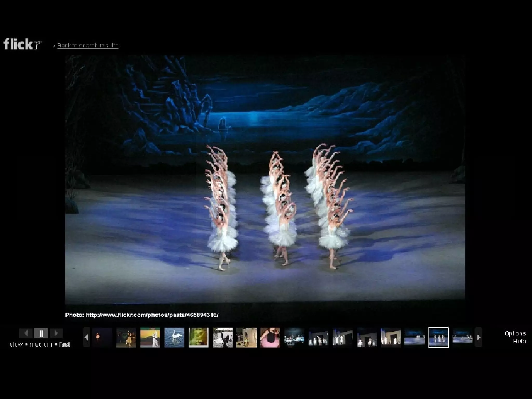Viewport: 532px width, 399px height.
Task: Go back to search results
Action: [88, 45]
